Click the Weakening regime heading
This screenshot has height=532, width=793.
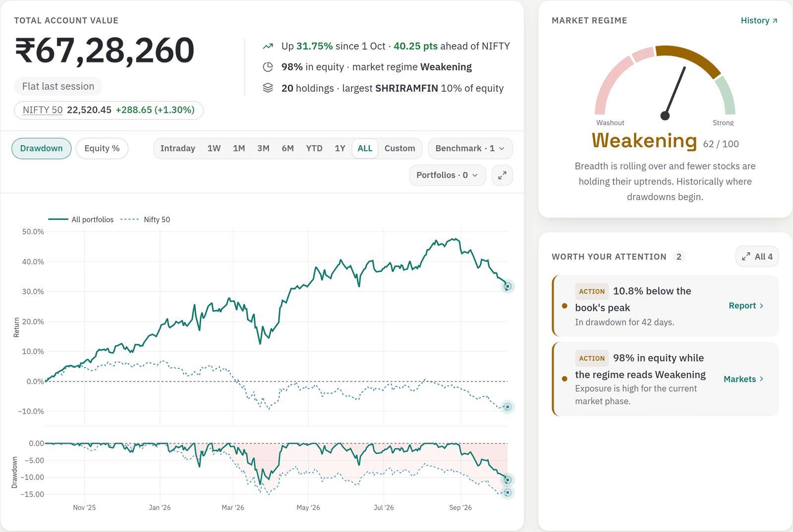pyautogui.click(x=644, y=141)
